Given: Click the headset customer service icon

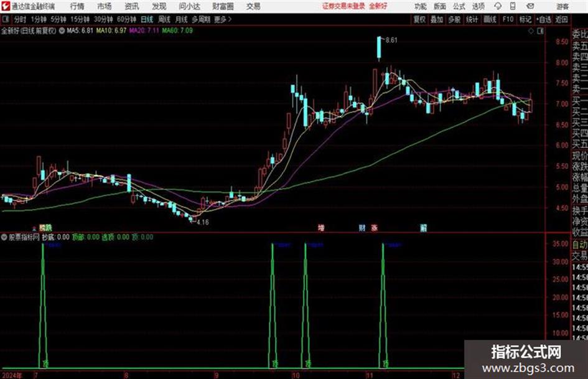Looking at the screenshot, I should tap(498, 6).
